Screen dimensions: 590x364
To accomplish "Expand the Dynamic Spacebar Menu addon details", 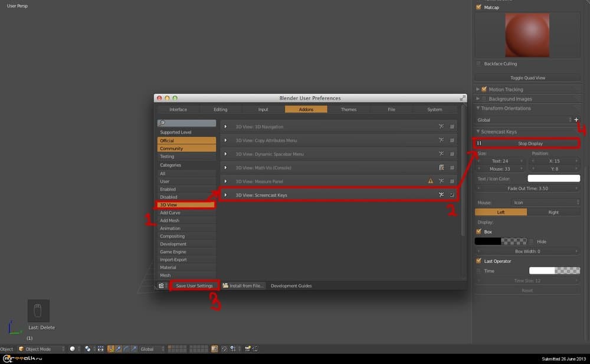I will tap(225, 154).
